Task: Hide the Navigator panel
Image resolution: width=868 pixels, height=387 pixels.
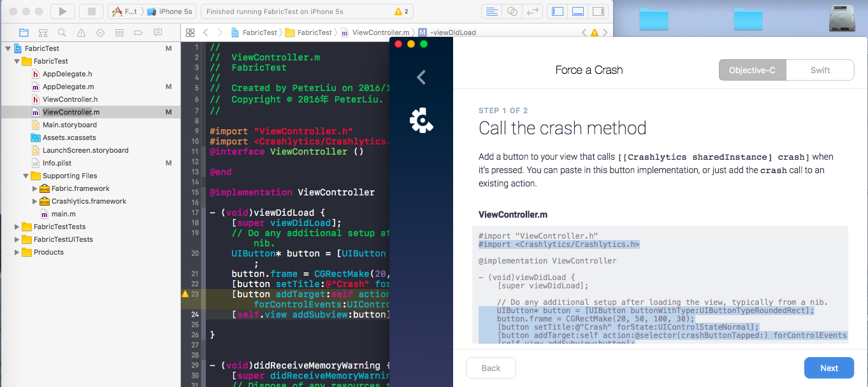Action: point(558,11)
